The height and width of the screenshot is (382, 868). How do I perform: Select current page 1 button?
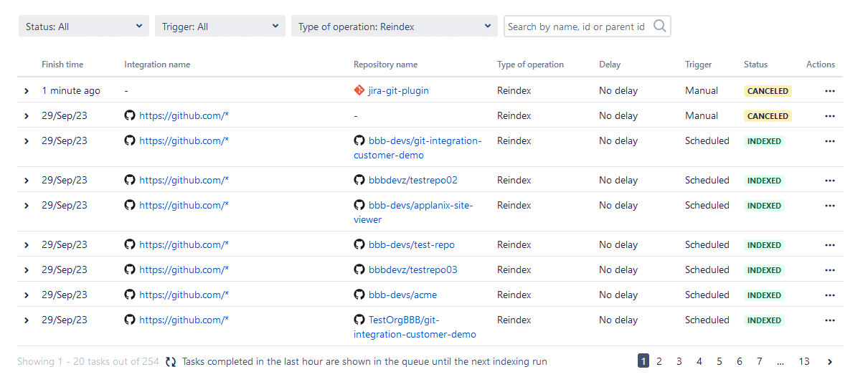[643, 361]
